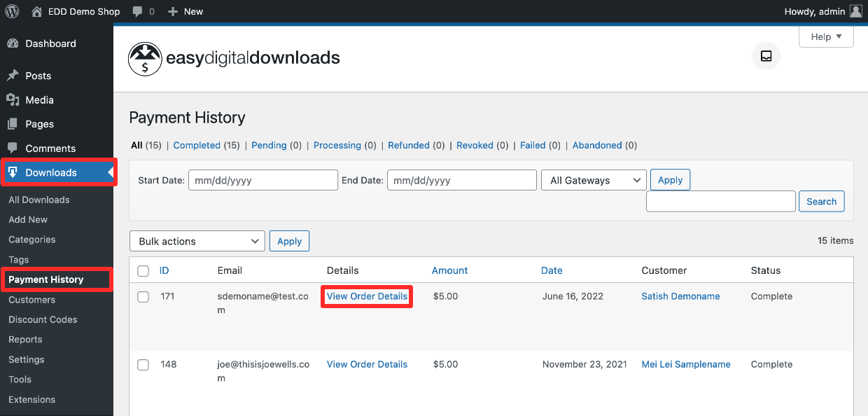Open customer Mei Lei Samplename

click(686, 364)
